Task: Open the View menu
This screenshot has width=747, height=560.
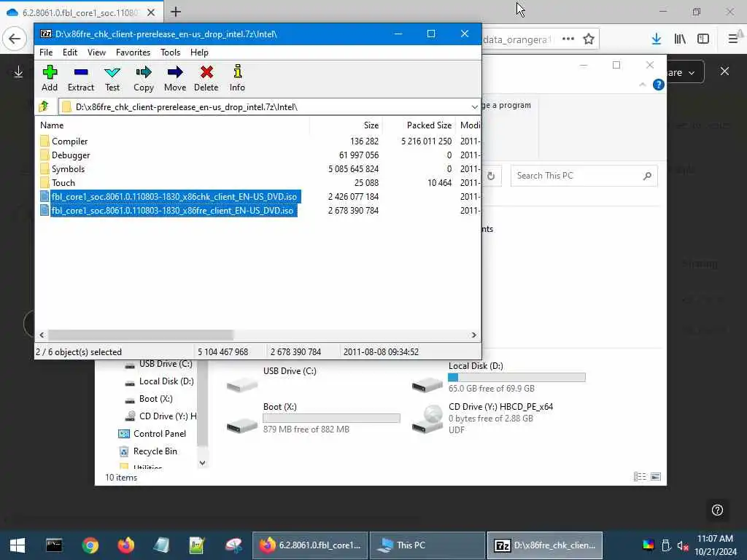Action: click(x=97, y=52)
